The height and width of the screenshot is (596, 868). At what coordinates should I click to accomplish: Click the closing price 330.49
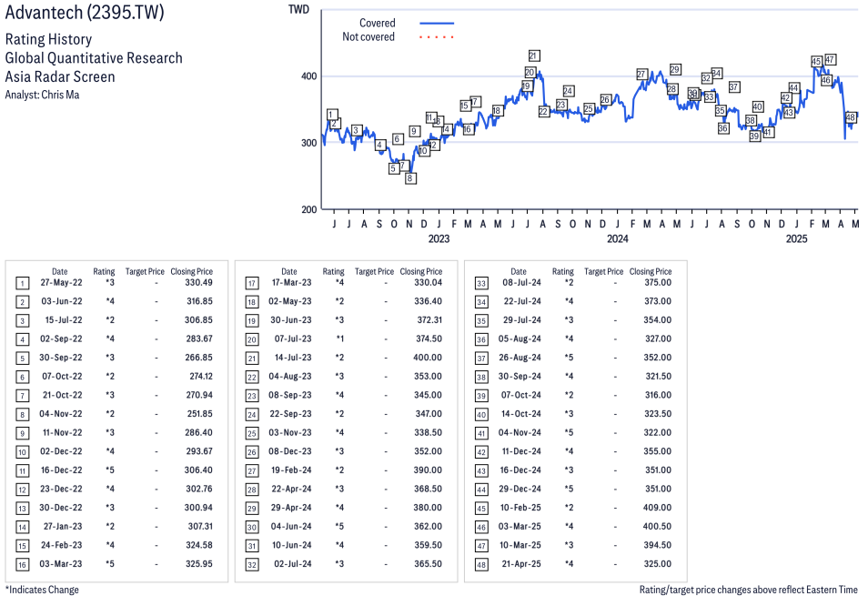click(198, 283)
